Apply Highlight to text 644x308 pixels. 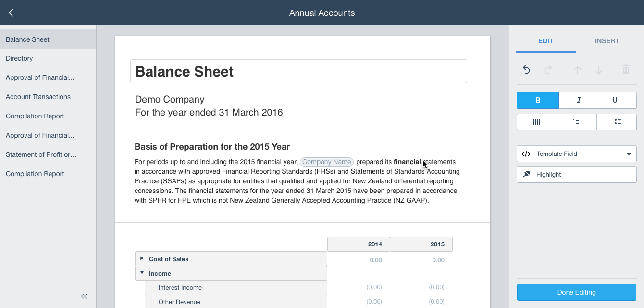pyautogui.click(x=577, y=175)
